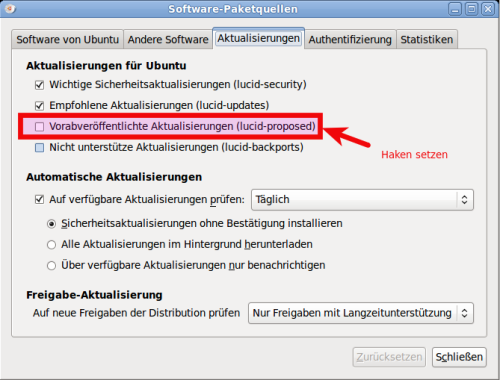Screen dimensions: 500x380
Task: Minimize the Software-Paketquellen window
Action: (455, 9)
